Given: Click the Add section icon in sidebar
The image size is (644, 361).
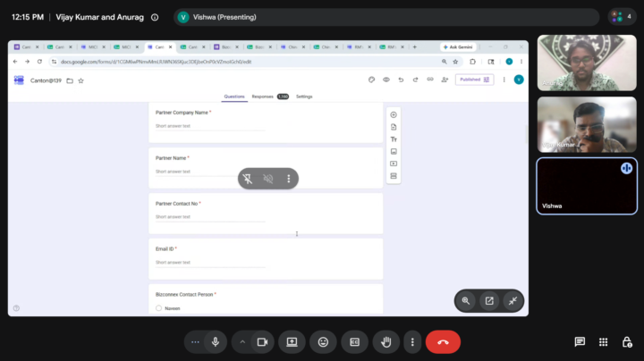Looking at the screenshot, I should click(x=394, y=176).
